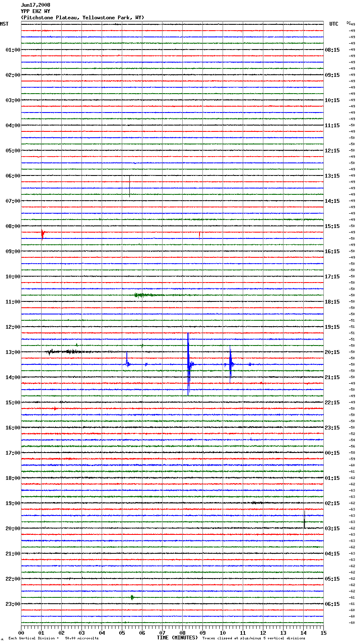Click the 08:15 UTC time label
Image resolution: width=357 pixels, height=644 pixels.
(332, 50)
